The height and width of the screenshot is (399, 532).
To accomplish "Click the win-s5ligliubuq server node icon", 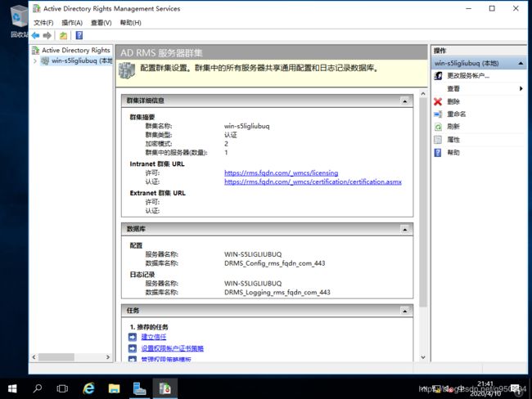I will click(x=45, y=61).
